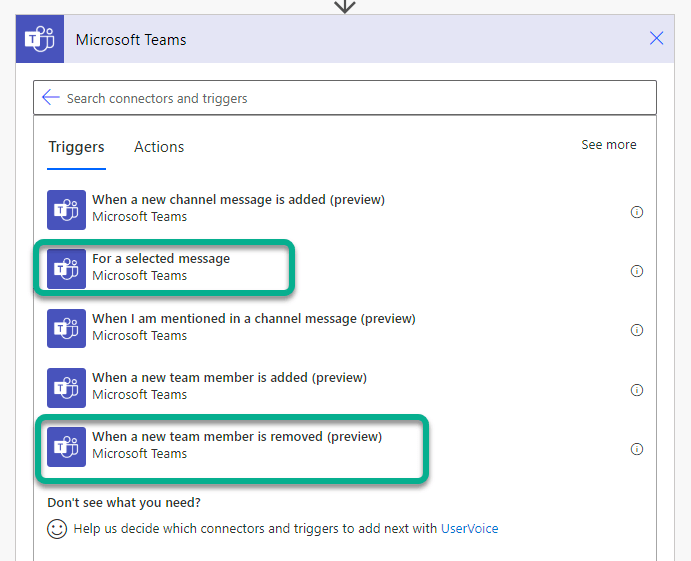Show info for new channel message trigger

pyautogui.click(x=636, y=212)
